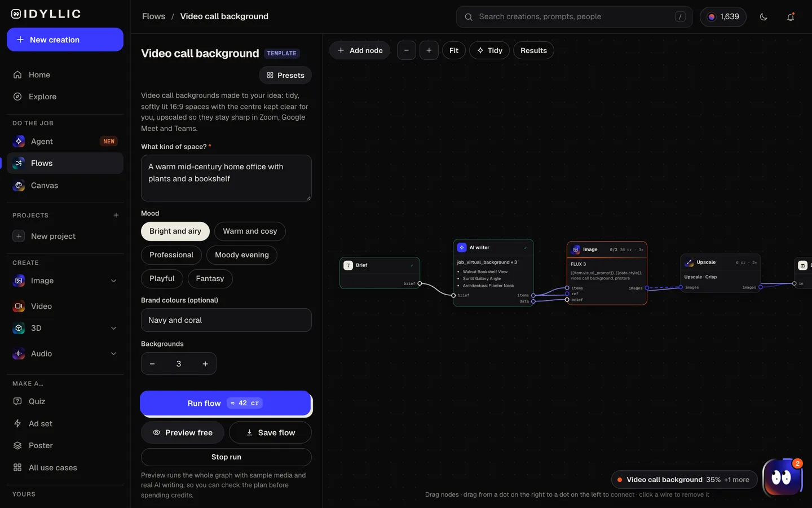
Task: Zoom out the canvas with minus
Action: [407, 51]
